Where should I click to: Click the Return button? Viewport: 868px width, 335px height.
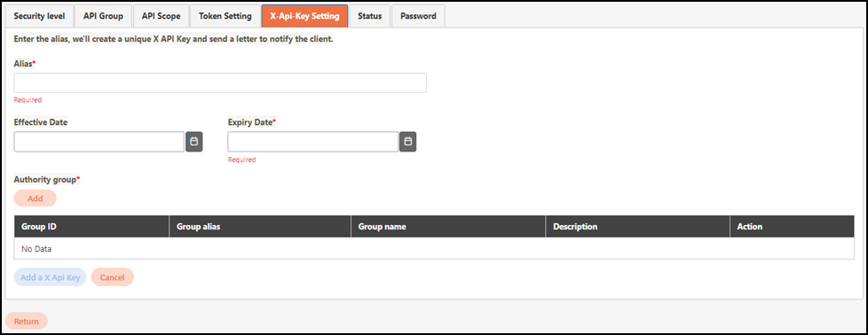click(x=27, y=321)
